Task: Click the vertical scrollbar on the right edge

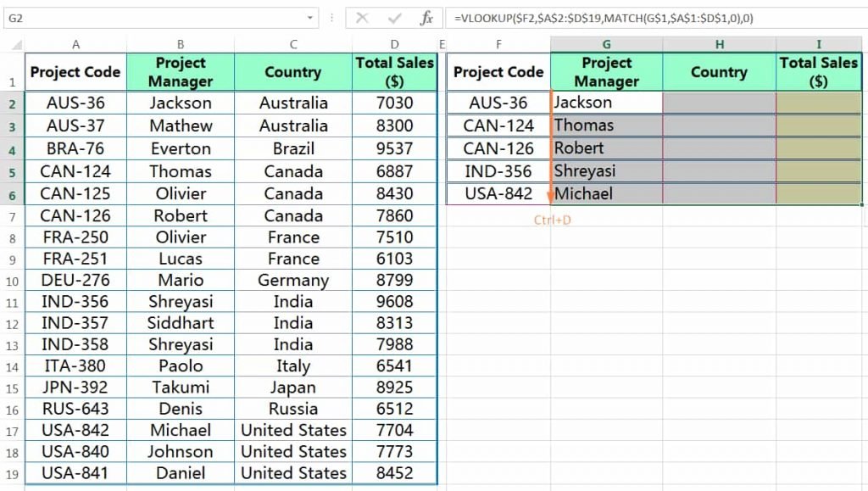Action: tap(864, 254)
